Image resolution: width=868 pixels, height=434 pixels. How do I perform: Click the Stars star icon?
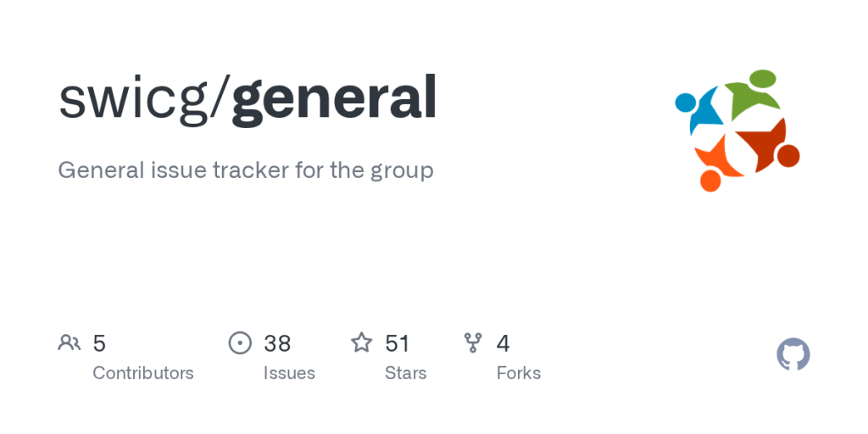pos(362,343)
